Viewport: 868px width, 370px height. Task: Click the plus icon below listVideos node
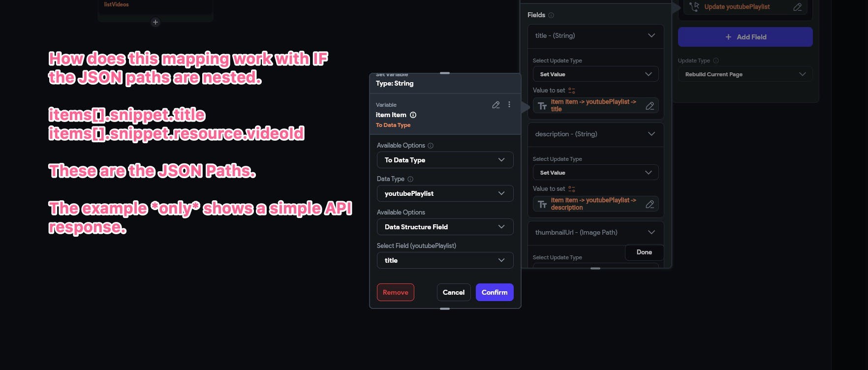(x=155, y=22)
